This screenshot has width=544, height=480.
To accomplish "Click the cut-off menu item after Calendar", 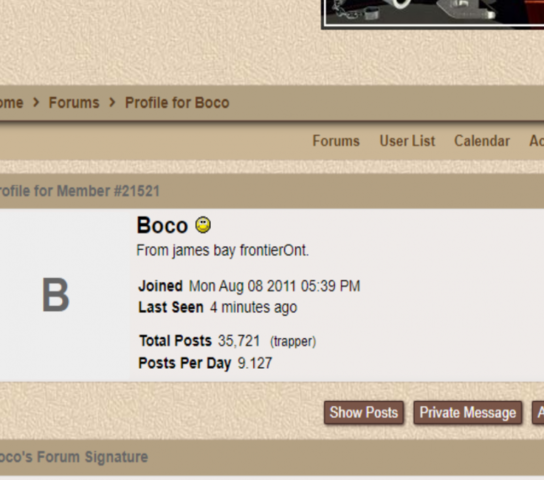I will click(536, 141).
